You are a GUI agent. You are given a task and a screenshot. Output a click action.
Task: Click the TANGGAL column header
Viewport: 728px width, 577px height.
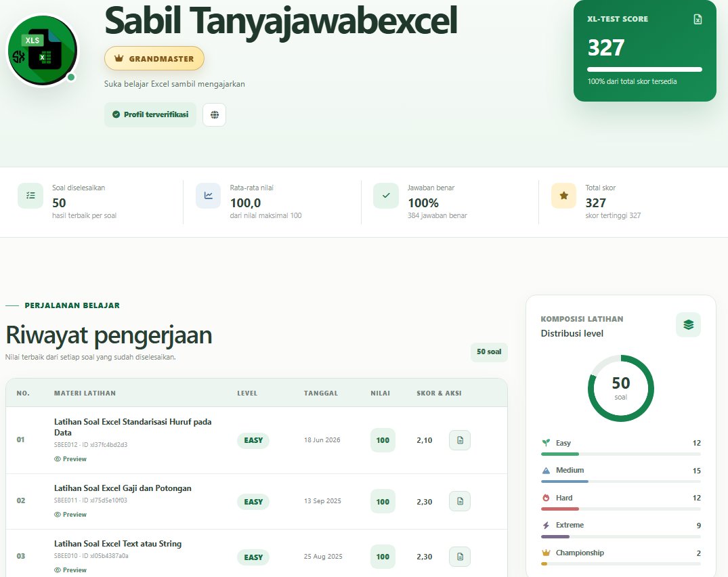pyautogui.click(x=321, y=393)
